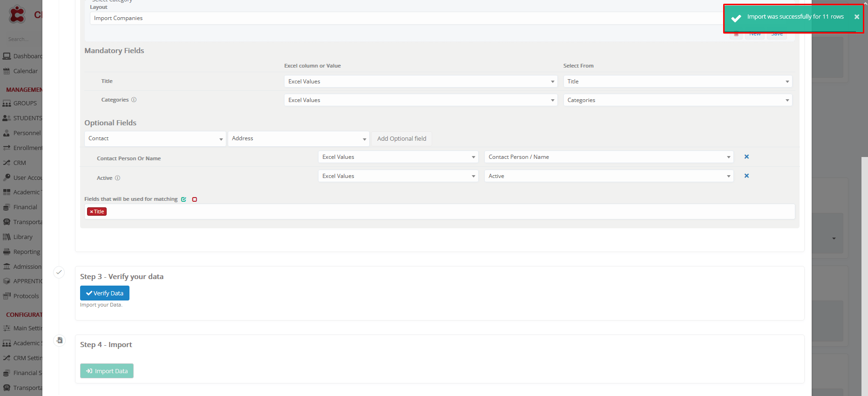The height and width of the screenshot is (396, 868).
Task: Check the green select-all matching fields box
Action: (183, 199)
